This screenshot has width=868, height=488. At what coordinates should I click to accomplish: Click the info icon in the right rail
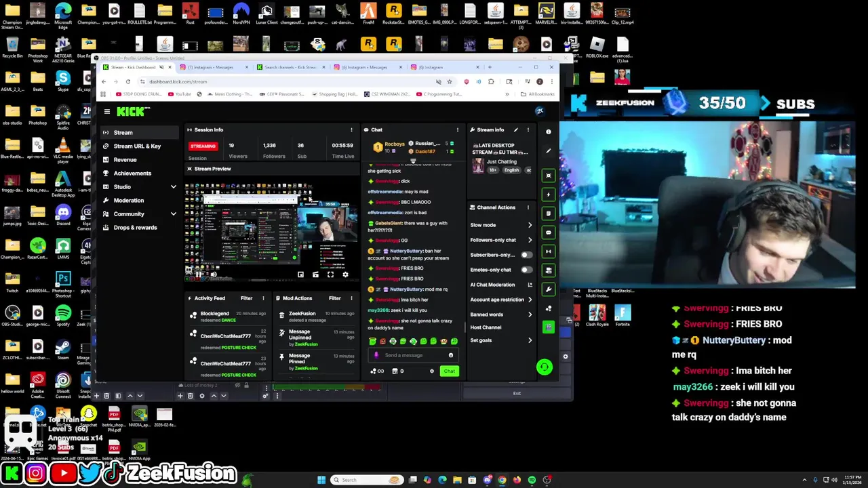coord(549,131)
